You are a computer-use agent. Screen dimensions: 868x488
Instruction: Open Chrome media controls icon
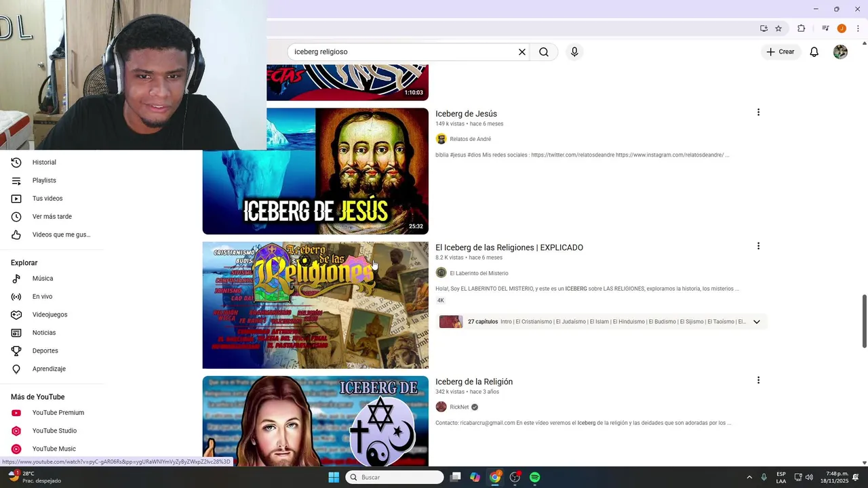tap(825, 28)
